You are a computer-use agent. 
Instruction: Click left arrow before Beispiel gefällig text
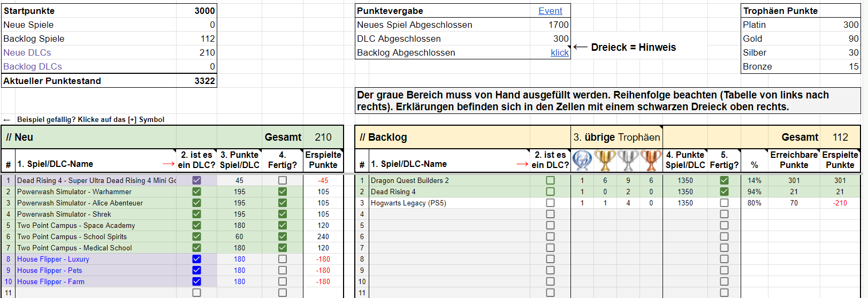tap(7, 120)
